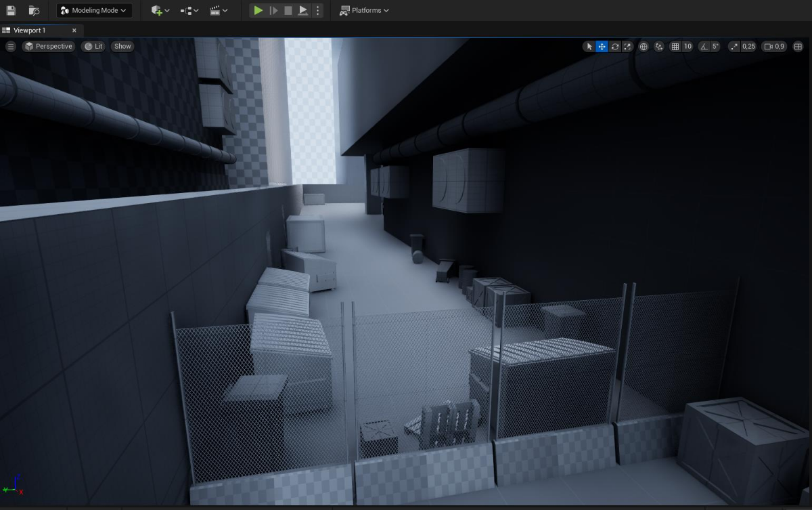Select the Scale tool in the viewport
This screenshot has height=510, width=812.
(627, 46)
